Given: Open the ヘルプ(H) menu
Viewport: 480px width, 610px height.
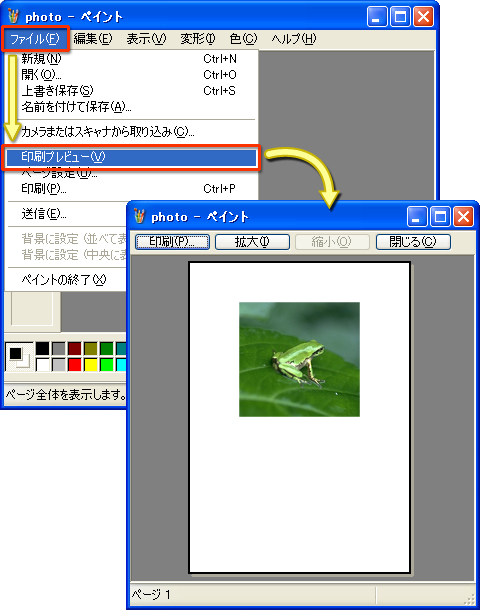Looking at the screenshot, I should (294, 39).
